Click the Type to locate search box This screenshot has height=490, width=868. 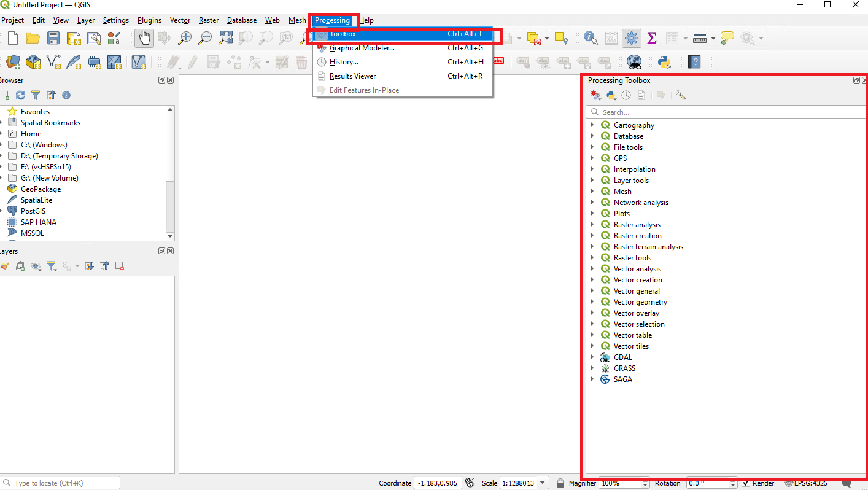[60, 483]
